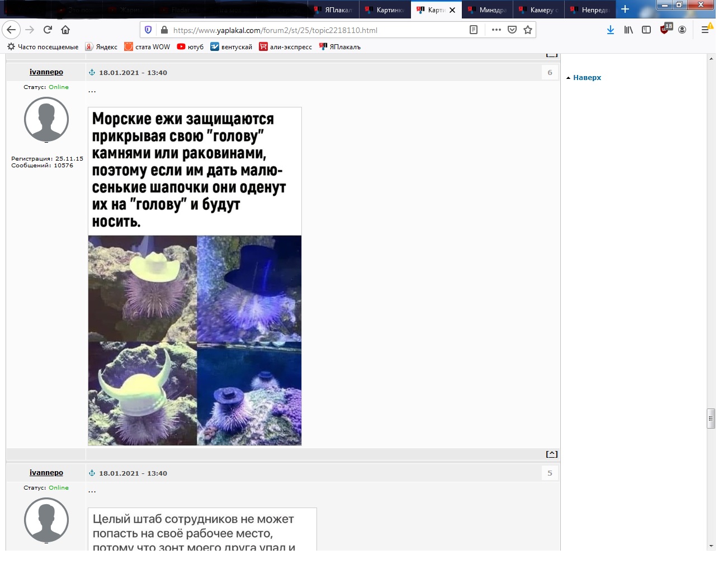
Task: Minimize the browser window
Action: click(x=665, y=5)
